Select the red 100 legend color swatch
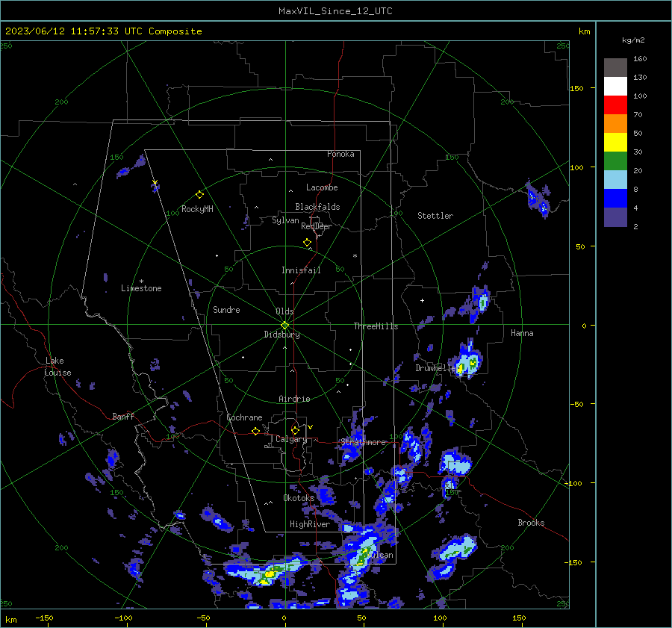Viewport: 672px width, 628px height. point(615,105)
